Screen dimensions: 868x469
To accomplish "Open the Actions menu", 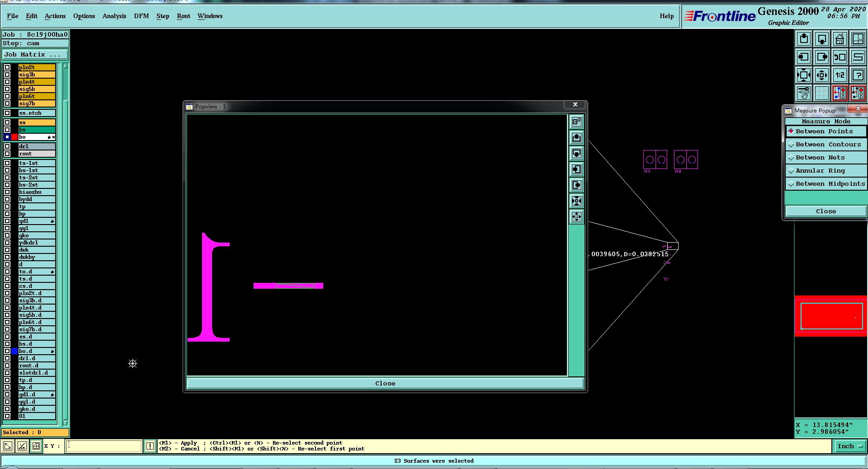I will pos(55,16).
